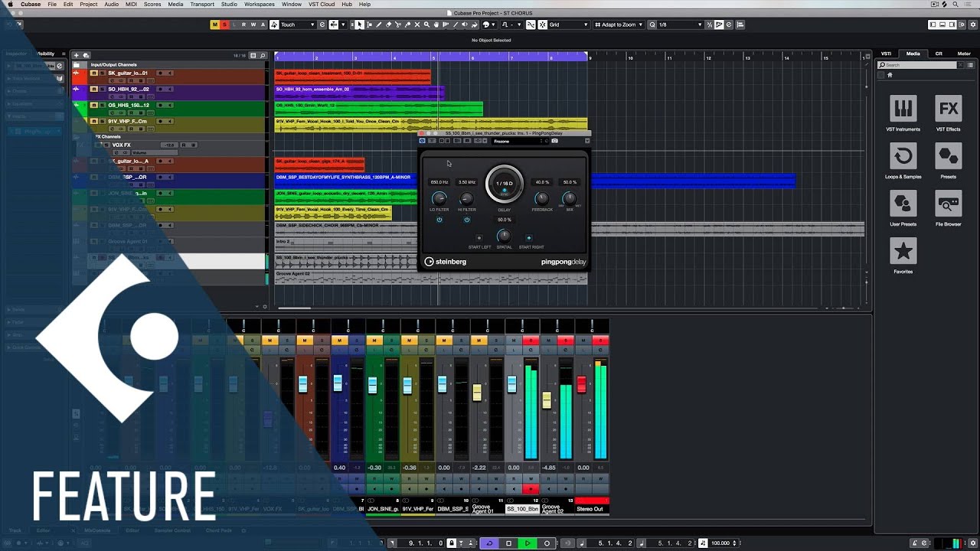The image size is (980, 551).
Task: Open the File Browser tile
Action: coord(949,204)
